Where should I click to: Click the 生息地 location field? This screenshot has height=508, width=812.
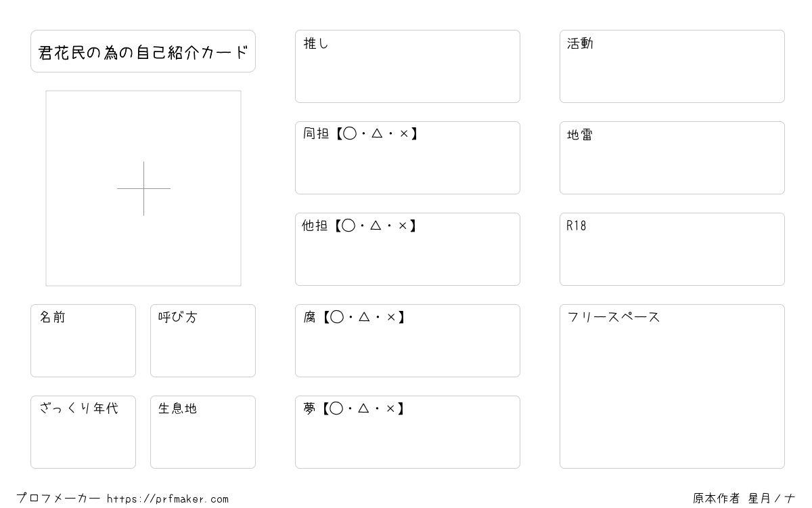[203, 432]
